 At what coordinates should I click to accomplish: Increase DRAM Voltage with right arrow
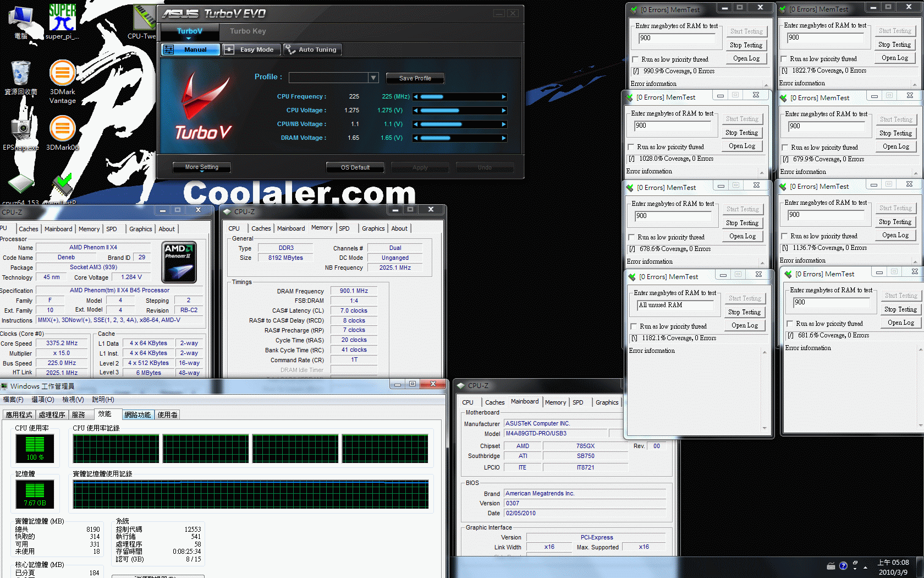pos(504,138)
